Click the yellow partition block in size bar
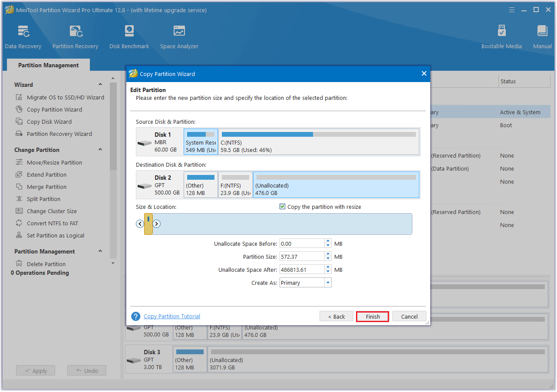This screenshot has height=392, width=557. point(148,224)
